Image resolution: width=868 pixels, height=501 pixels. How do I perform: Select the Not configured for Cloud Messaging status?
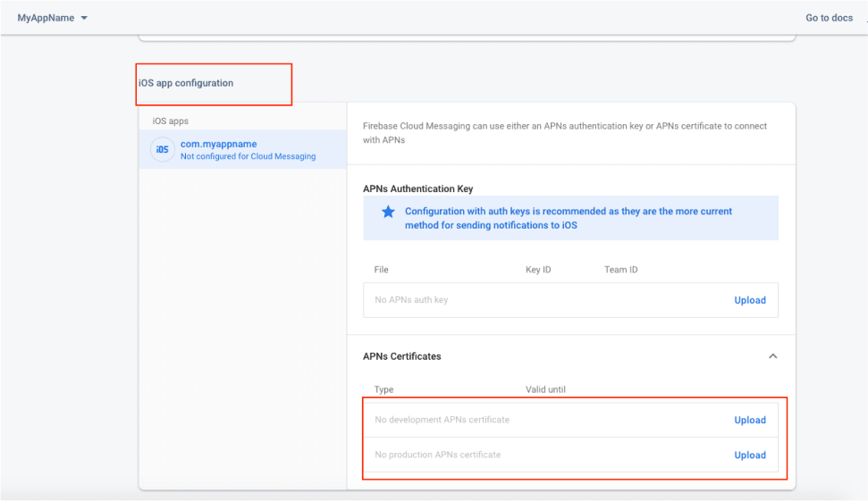tap(248, 156)
